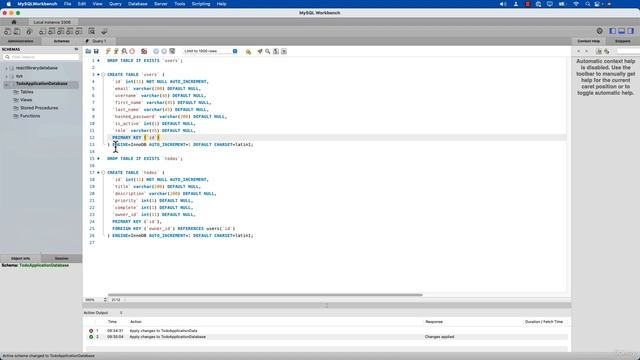Open preferences gear icon at top right
This screenshot has height=360, width=640.
click(x=600, y=31)
